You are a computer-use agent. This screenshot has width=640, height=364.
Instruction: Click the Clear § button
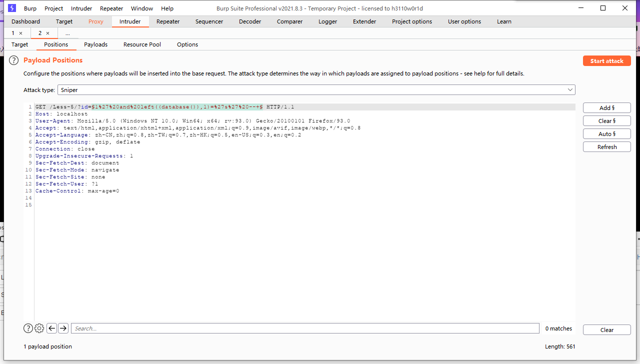(607, 121)
